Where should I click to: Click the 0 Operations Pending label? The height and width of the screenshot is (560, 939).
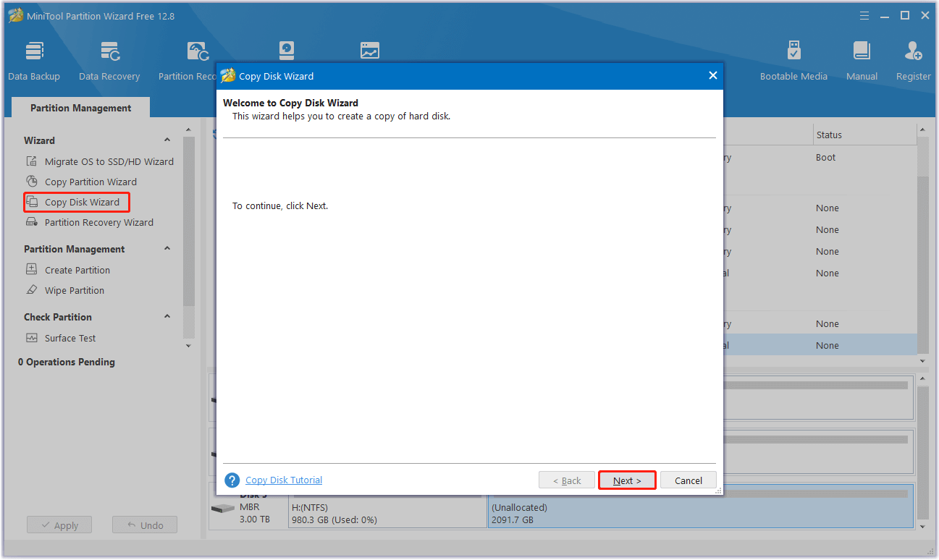[67, 362]
